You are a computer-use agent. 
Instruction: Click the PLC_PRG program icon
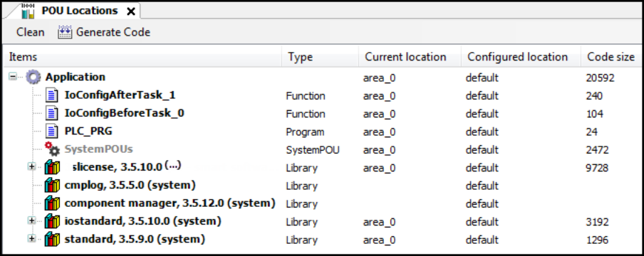[x=51, y=132]
